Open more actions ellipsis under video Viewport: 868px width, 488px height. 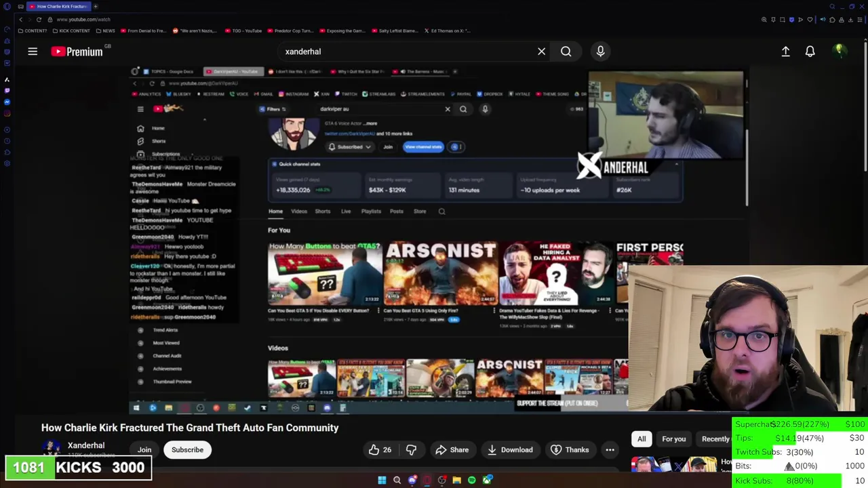[x=610, y=450]
